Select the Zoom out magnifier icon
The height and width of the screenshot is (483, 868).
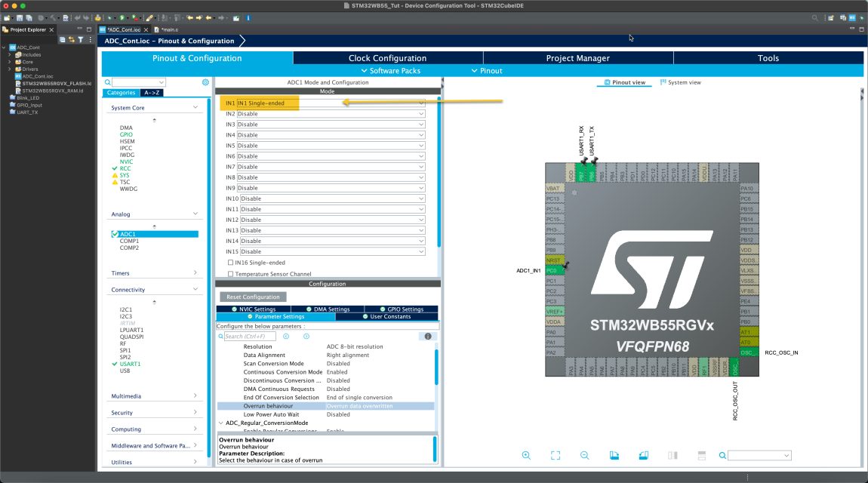[584, 455]
